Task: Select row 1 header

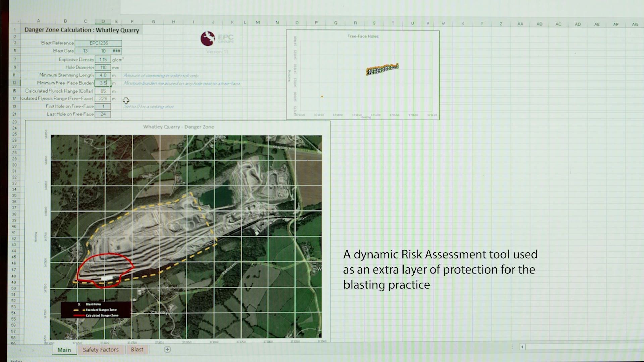Action: click(x=15, y=30)
